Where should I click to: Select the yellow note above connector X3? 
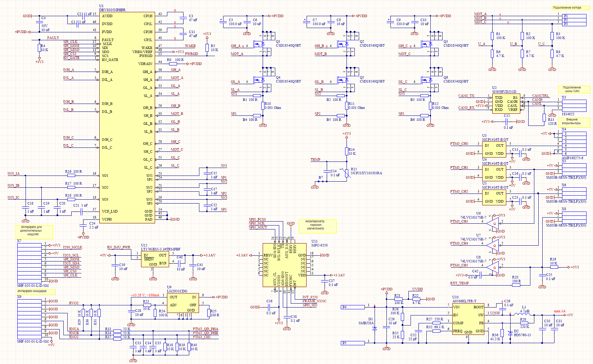pos(574,90)
